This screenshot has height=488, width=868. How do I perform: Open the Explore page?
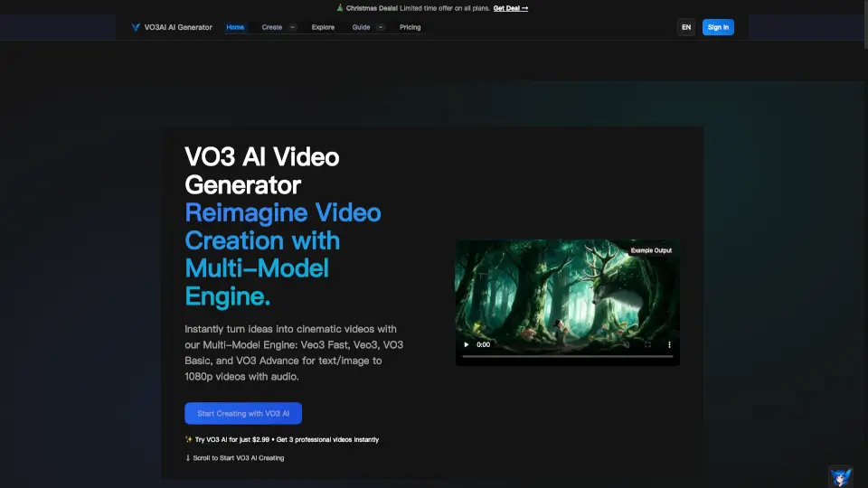[x=323, y=27]
